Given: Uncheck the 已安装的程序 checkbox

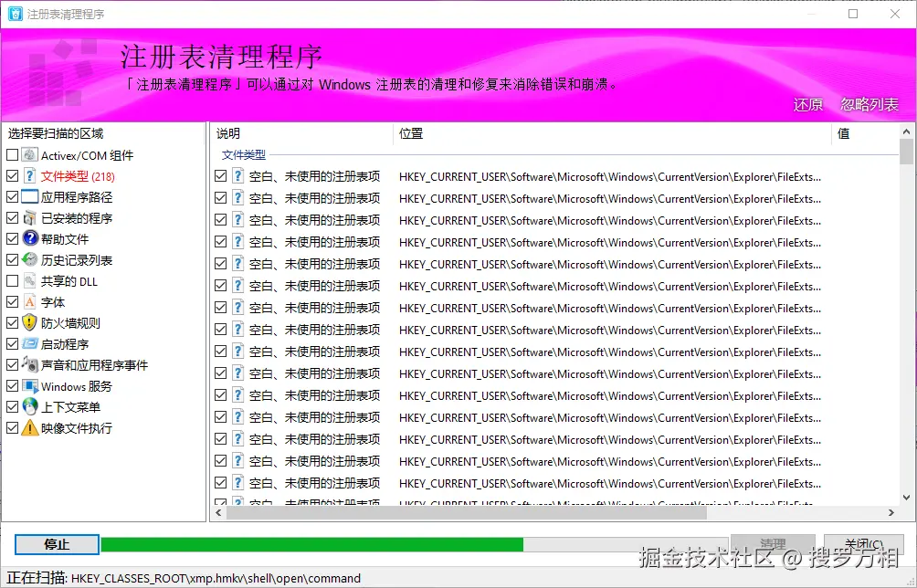Looking at the screenshot, I should point(12,218).
